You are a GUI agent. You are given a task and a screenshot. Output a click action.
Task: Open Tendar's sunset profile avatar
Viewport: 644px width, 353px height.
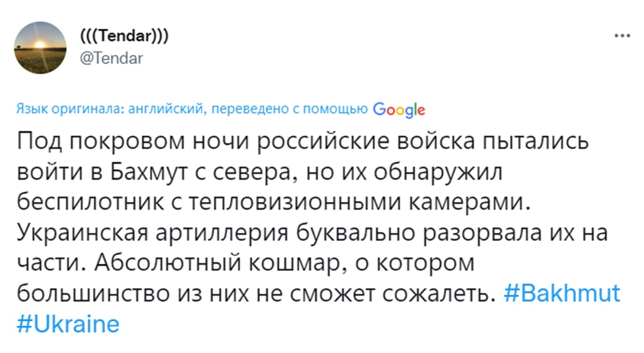(x=40, y=48)
